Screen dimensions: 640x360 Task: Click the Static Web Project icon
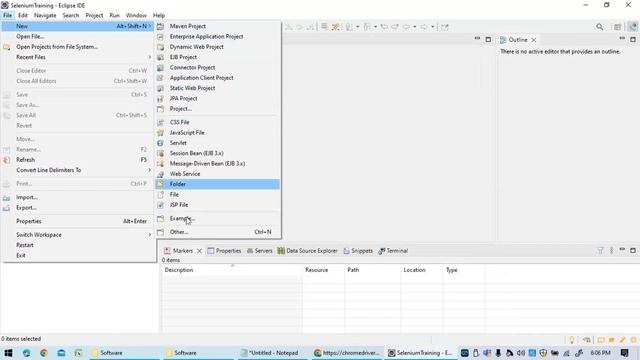point(160,88)
